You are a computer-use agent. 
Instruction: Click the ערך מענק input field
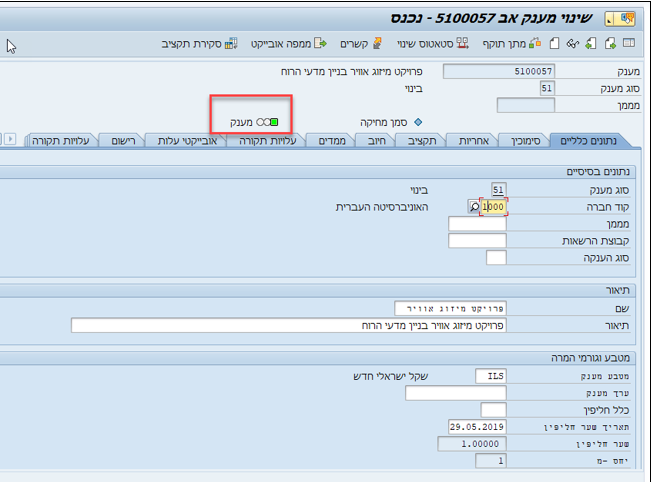pos(456,393)
